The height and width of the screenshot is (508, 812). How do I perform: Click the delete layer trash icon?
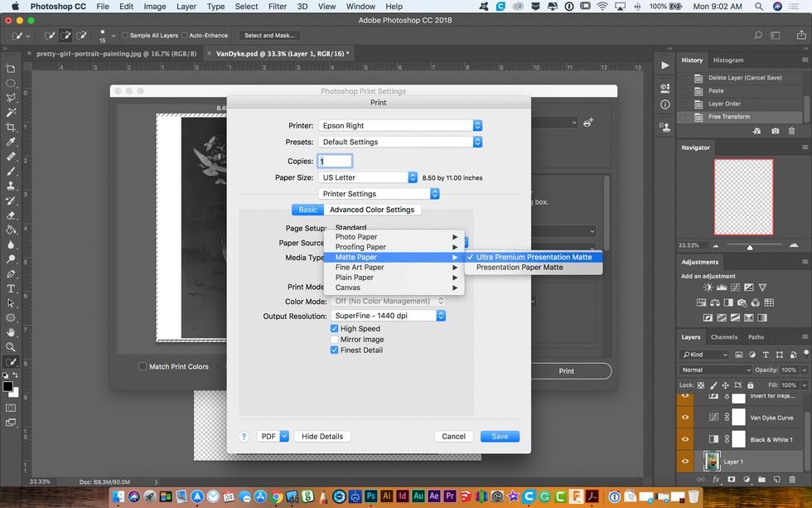point(792,478)
